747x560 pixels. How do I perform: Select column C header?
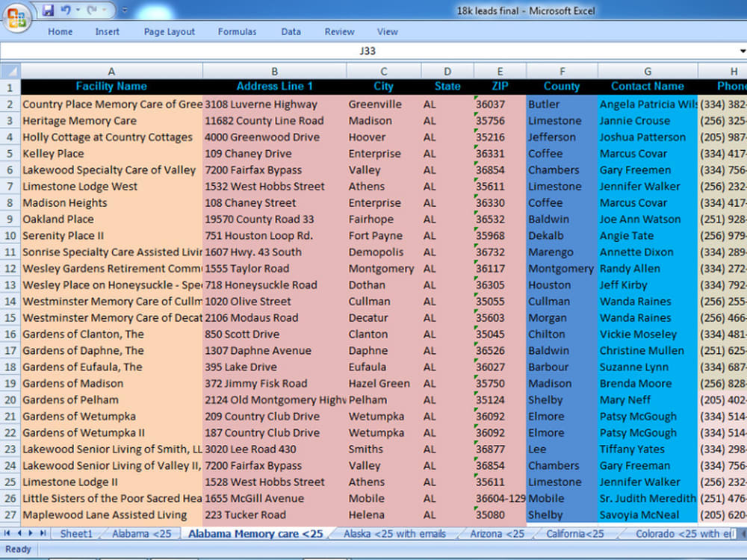click(383, 72)
